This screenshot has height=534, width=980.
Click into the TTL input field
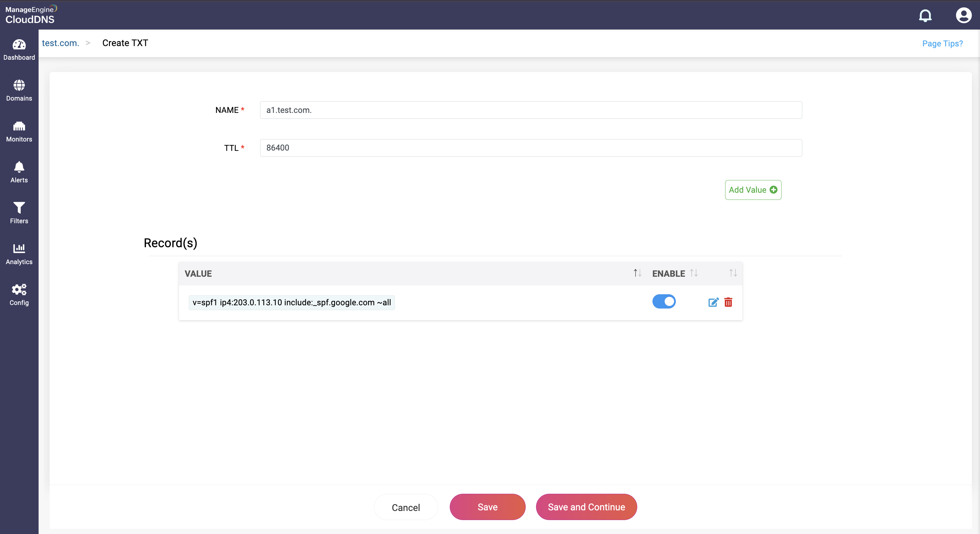coord(531,148)
